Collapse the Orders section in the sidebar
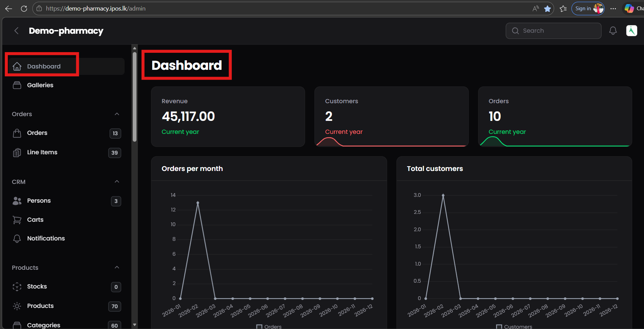The image size is (644, 329). (117, 114)
